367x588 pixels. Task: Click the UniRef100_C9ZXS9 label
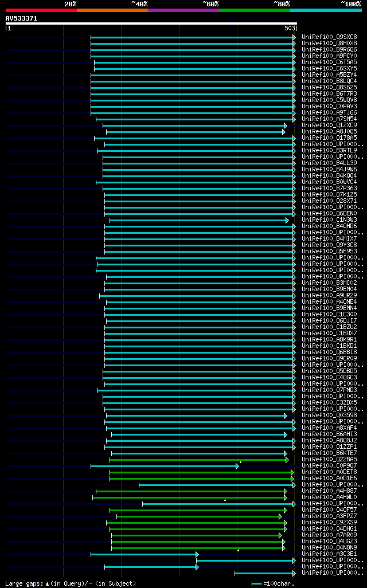330,522
